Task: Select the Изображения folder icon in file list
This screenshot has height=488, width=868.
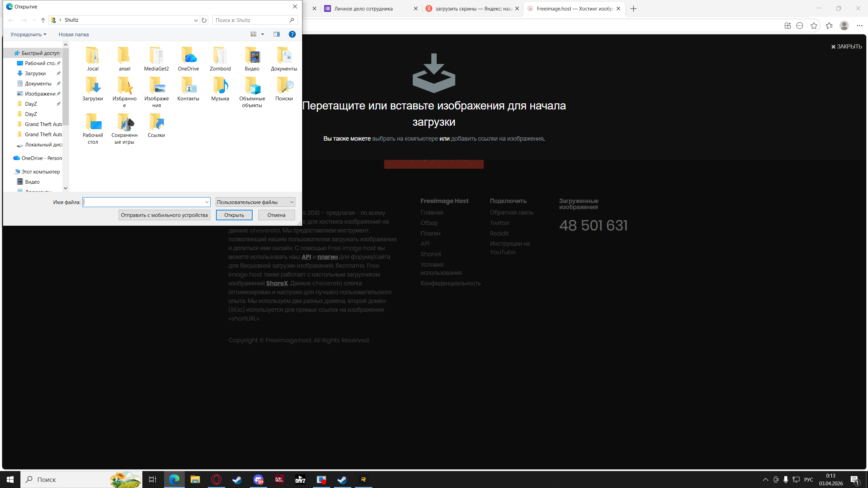Action: click(156, 92)
